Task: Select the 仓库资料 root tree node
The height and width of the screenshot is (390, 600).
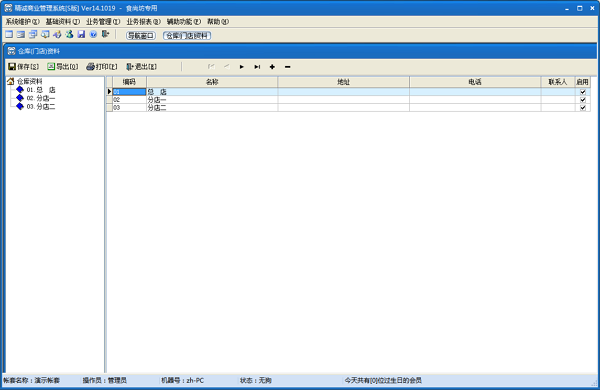Action: pyautogui.click(x=29, y=82)
